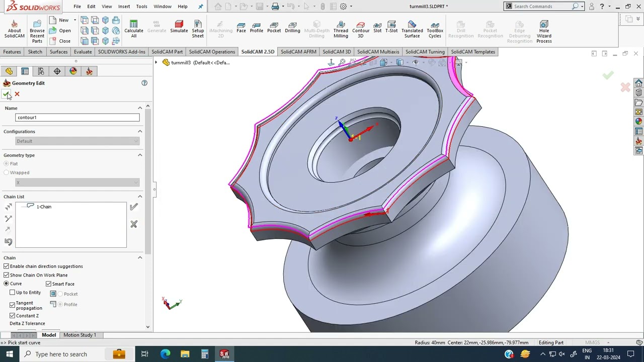Confirm geometry edit with green checkmark

tap(6, 94)
